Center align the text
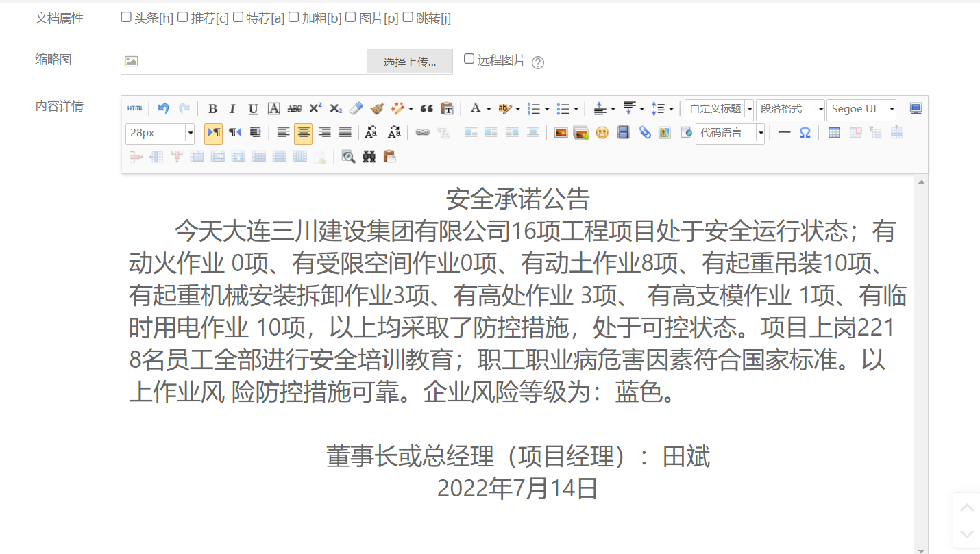The width and height of the screenshot is (980, 554). click(x=304, y=133)
